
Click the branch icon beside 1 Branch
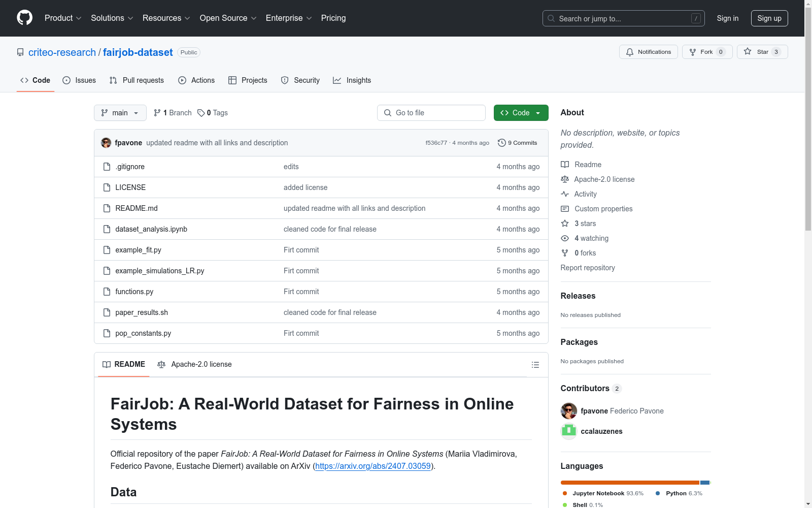tap(157, 113)
